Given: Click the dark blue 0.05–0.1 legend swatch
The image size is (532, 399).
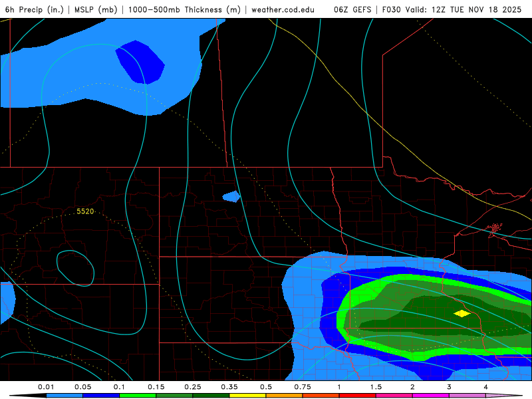Looking at the screenshot, I should [101, 396].
